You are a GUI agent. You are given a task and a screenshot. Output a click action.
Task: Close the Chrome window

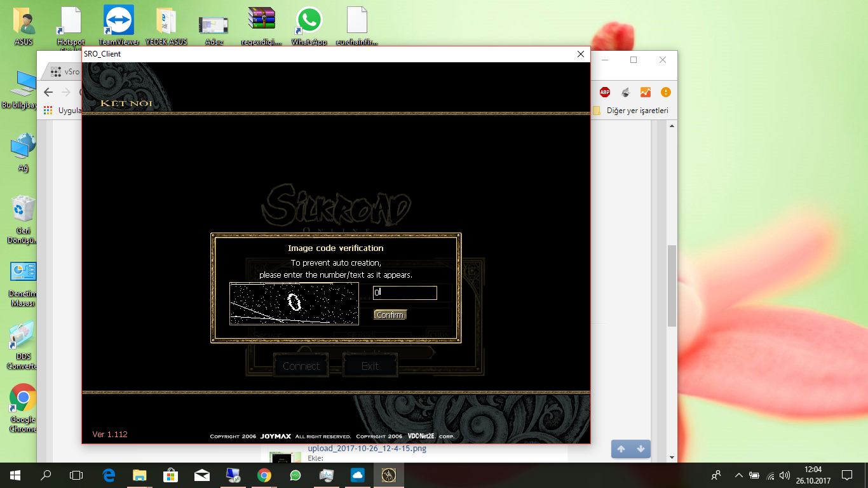663,60
